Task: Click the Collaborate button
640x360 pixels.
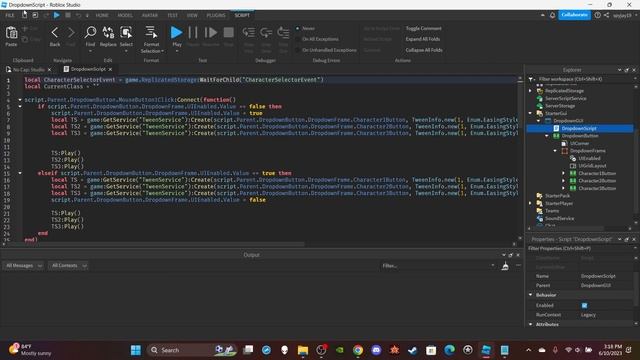Action: (574, 15)
